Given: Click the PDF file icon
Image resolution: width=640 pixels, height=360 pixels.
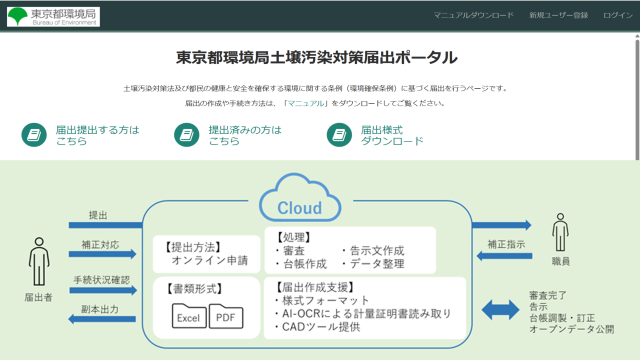Looking at the screenshot, I should coord(226,316).
